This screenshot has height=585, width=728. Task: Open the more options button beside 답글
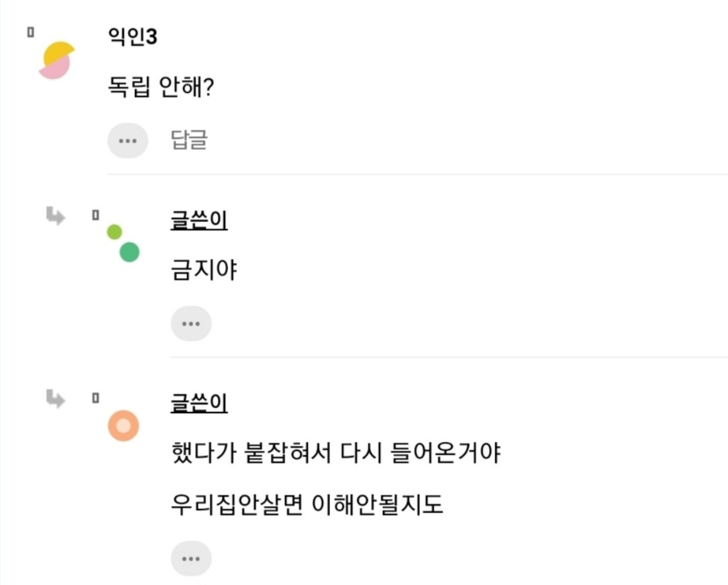(127, 141)
